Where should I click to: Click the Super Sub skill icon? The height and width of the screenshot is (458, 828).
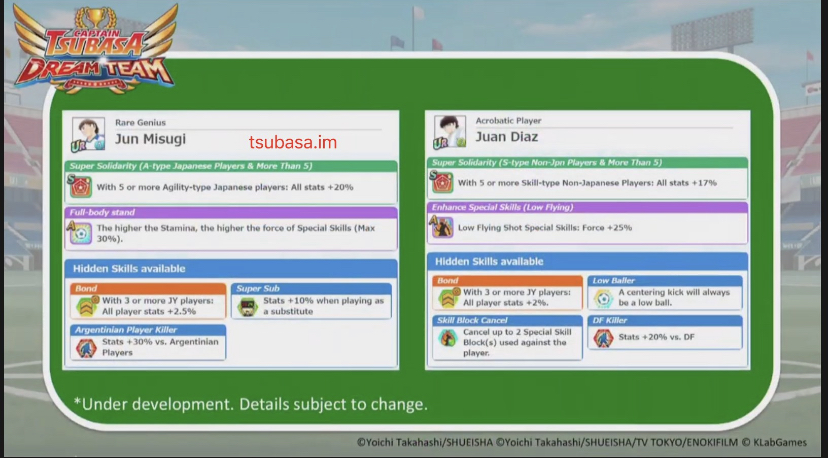pos(247,306)
